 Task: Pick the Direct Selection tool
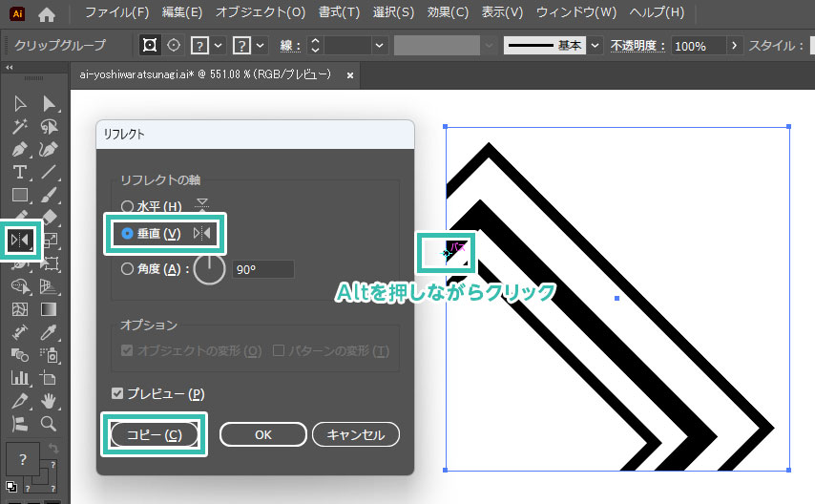tap(49, 104)
